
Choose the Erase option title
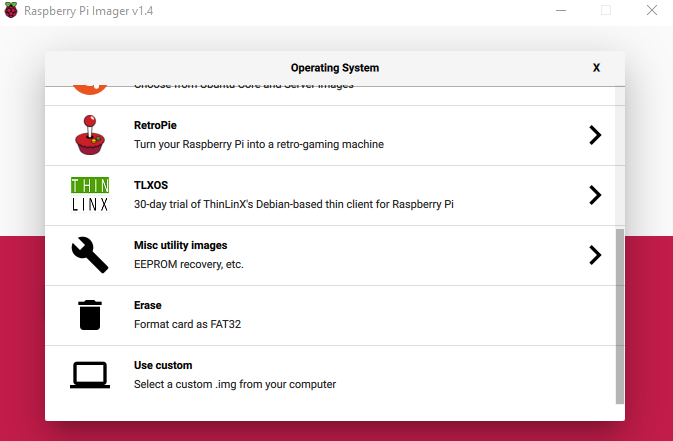pos(148,305)
